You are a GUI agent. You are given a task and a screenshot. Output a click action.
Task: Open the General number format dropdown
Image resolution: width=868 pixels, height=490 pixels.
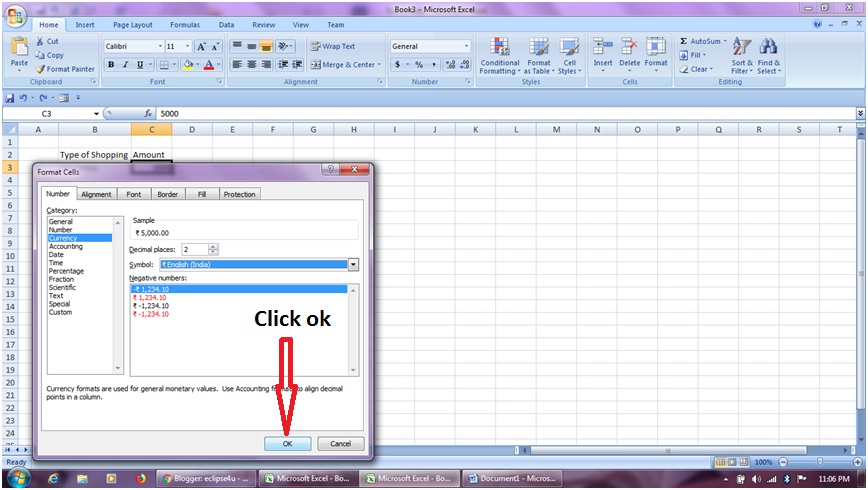[x=466, y=47]
